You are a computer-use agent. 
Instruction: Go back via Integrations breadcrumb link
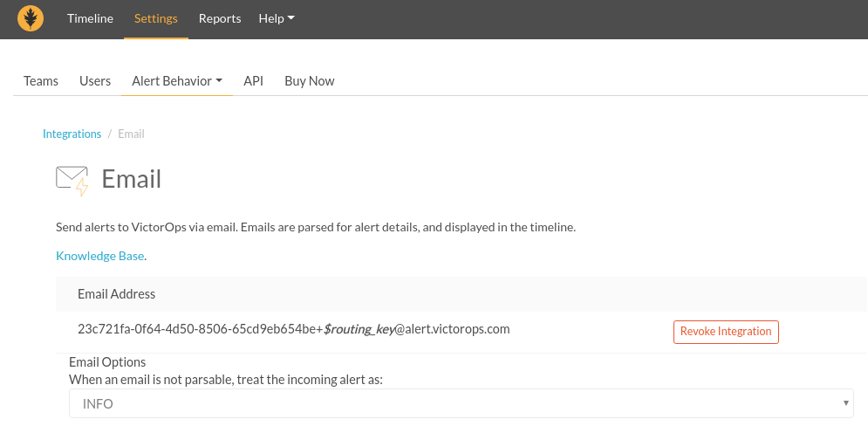(x=72, y=134)
